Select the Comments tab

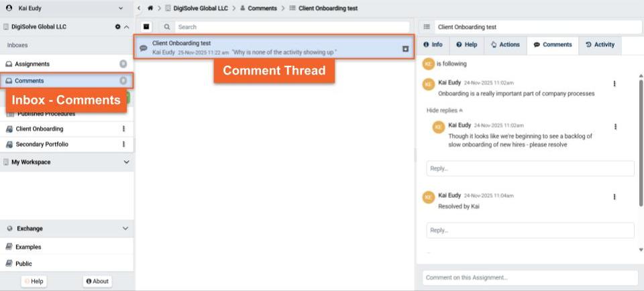(x=553, y=45)
